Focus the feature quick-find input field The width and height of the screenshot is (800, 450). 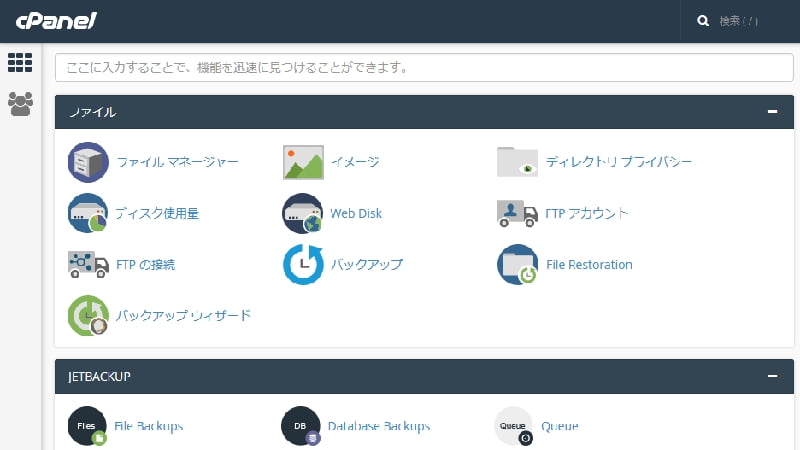[x=424, y=68]
